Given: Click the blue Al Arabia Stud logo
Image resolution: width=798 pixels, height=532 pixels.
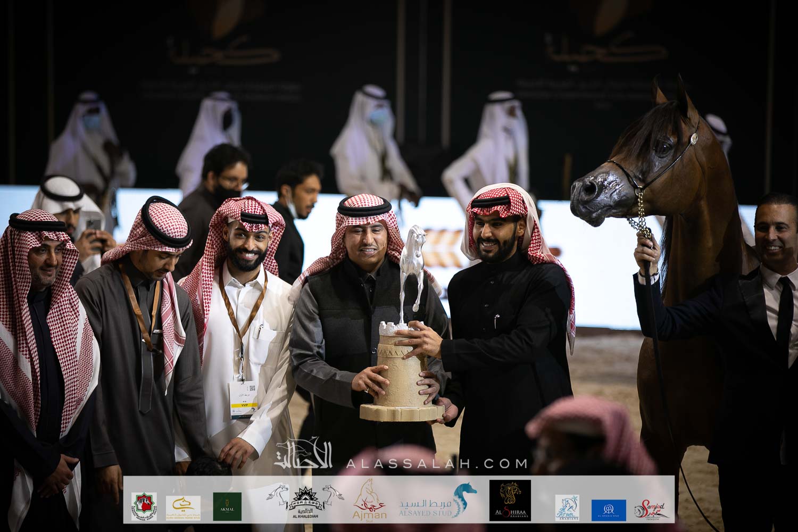Looking at the screenshot, I should (x=609, y=510).
